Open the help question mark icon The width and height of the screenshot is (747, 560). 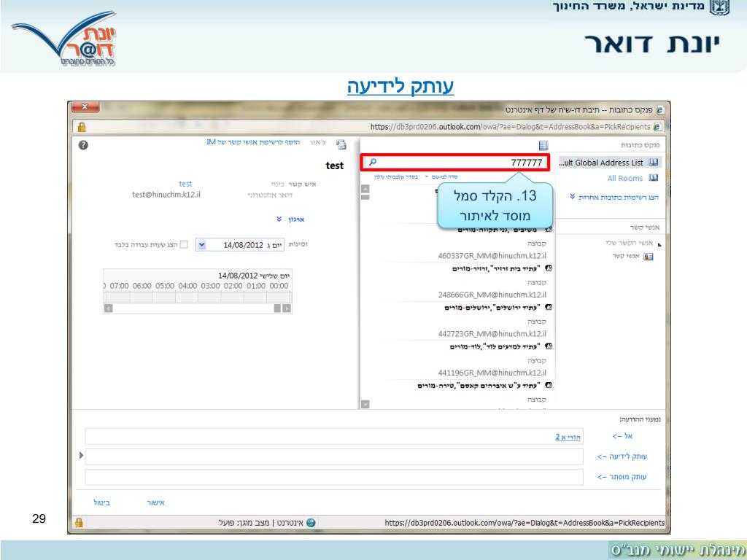click(83, 145)
